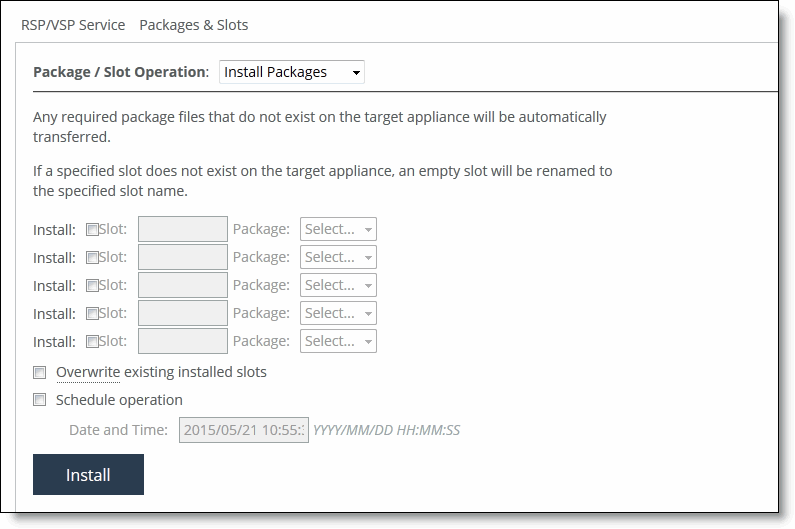Viewport: 795px width, 529px height.
Task: Open the Package / Slot Operation dropdown
Action: (x=291, y=72)
